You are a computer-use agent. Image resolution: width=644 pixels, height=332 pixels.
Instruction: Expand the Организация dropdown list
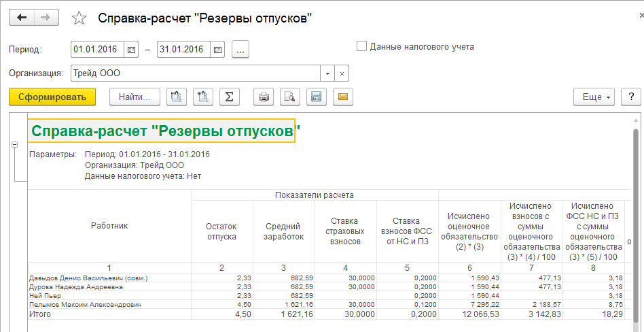pyautogui.click(x=327, y=73)
